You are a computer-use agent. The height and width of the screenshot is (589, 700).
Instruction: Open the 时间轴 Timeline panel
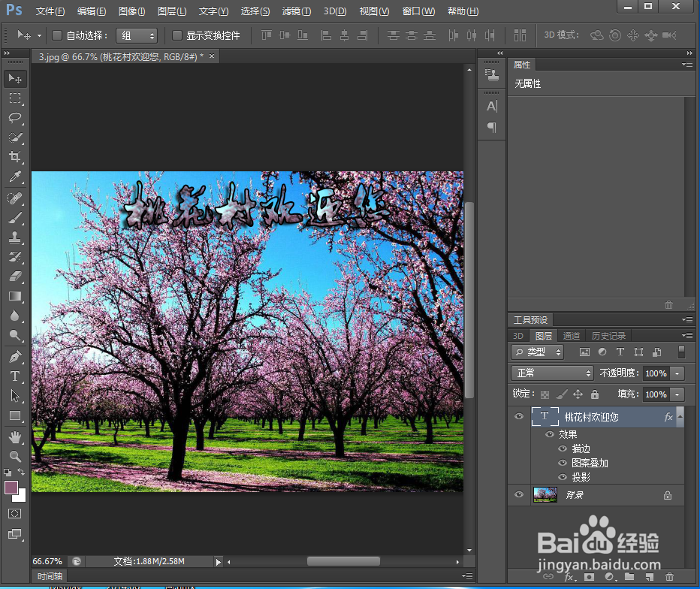pos(50,576)
